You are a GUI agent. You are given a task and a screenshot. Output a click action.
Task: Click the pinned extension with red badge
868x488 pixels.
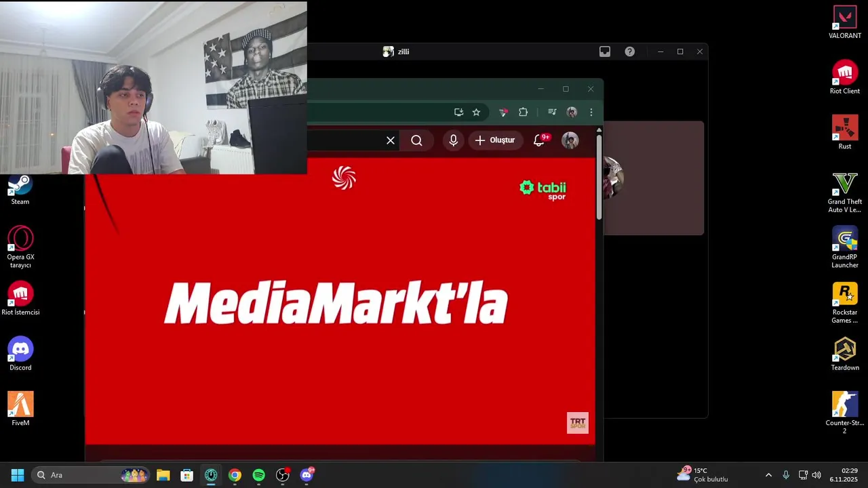503,113
